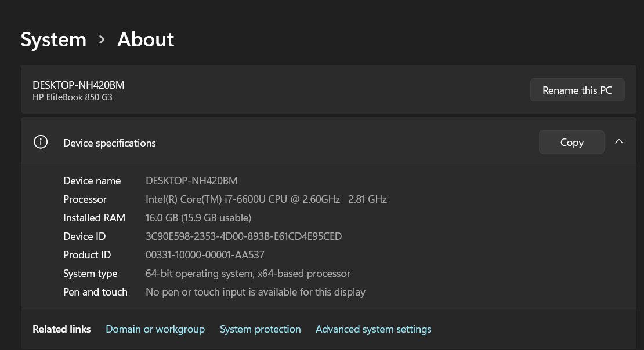Copy the device specifications
Image resolution: width=644 pixels, height=350 pixels.
pos(571,141)
